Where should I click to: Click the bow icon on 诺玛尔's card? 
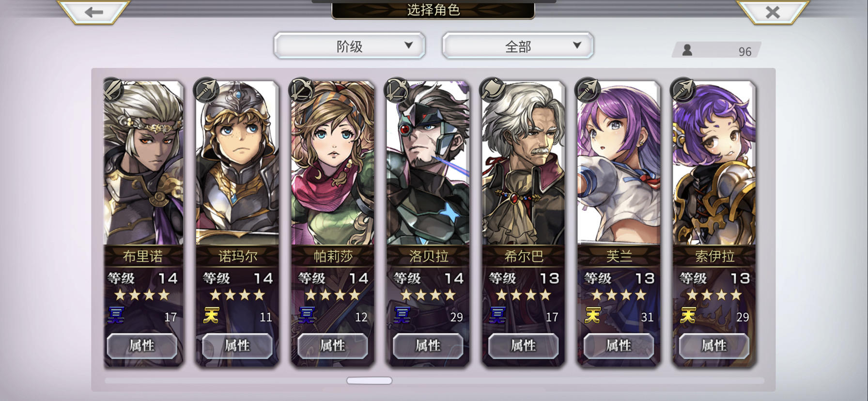[x=205, y=89]
